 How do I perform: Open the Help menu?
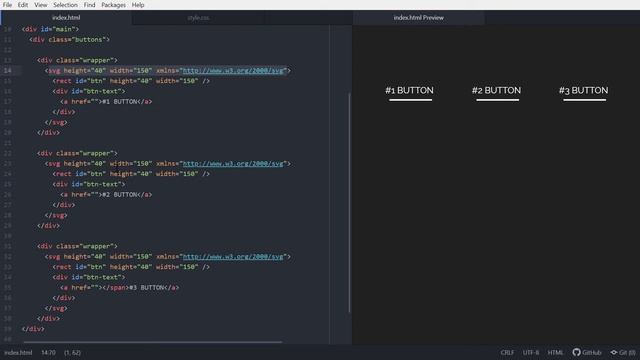click(x=138, y=5)
